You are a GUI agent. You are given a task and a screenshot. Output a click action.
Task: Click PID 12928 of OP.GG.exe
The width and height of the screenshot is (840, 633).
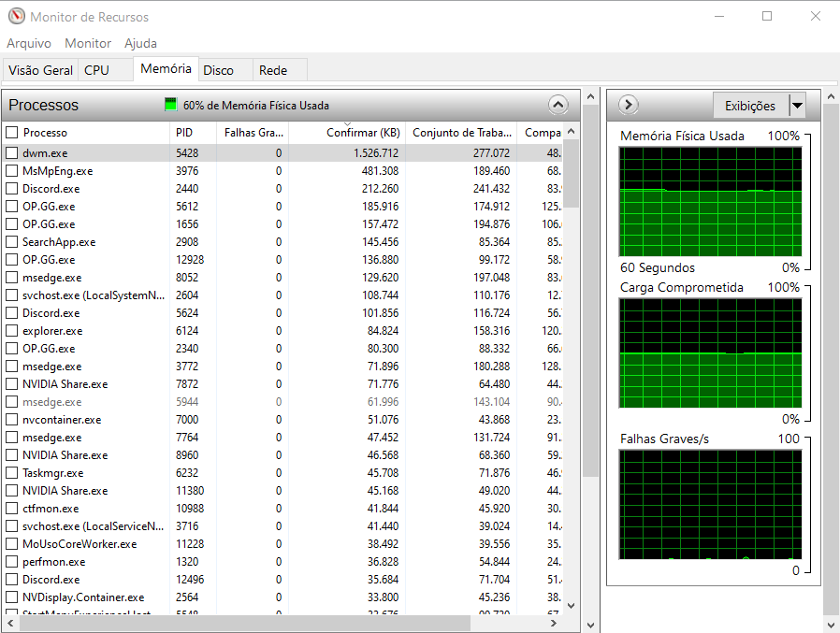pyautogui.click(x=190, y=260)
